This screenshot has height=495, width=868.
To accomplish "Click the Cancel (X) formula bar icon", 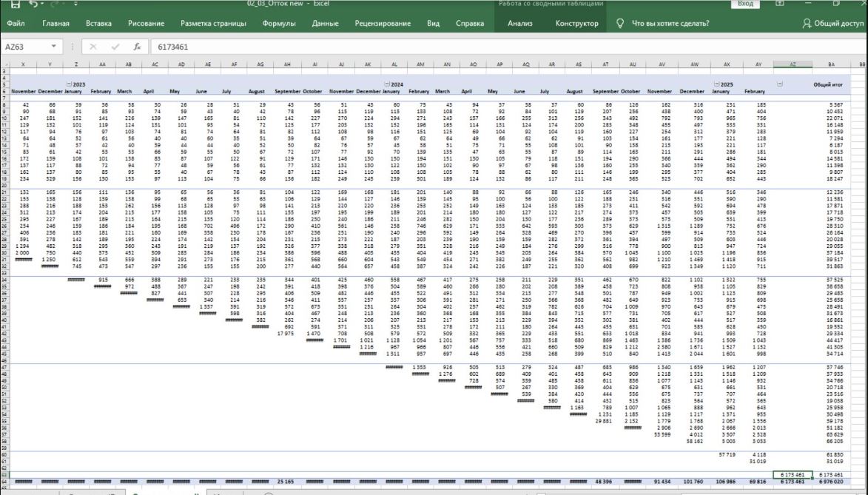I will coord(93,46).
